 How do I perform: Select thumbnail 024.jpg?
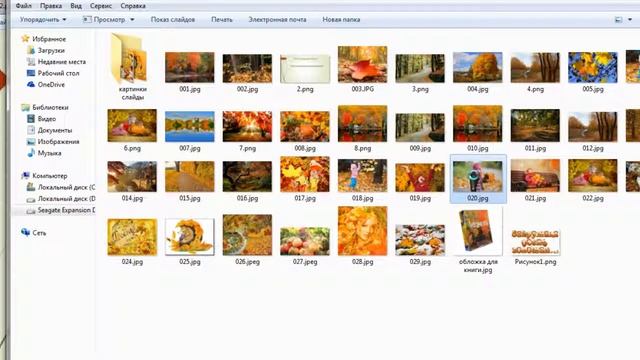pyautogui.click(x=132, y=237)
